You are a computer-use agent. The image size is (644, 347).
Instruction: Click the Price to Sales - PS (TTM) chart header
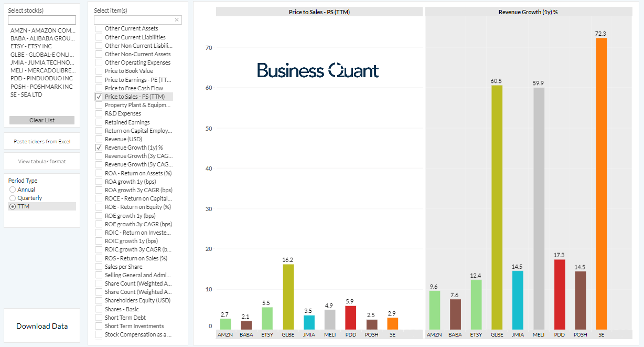point(319,12)
